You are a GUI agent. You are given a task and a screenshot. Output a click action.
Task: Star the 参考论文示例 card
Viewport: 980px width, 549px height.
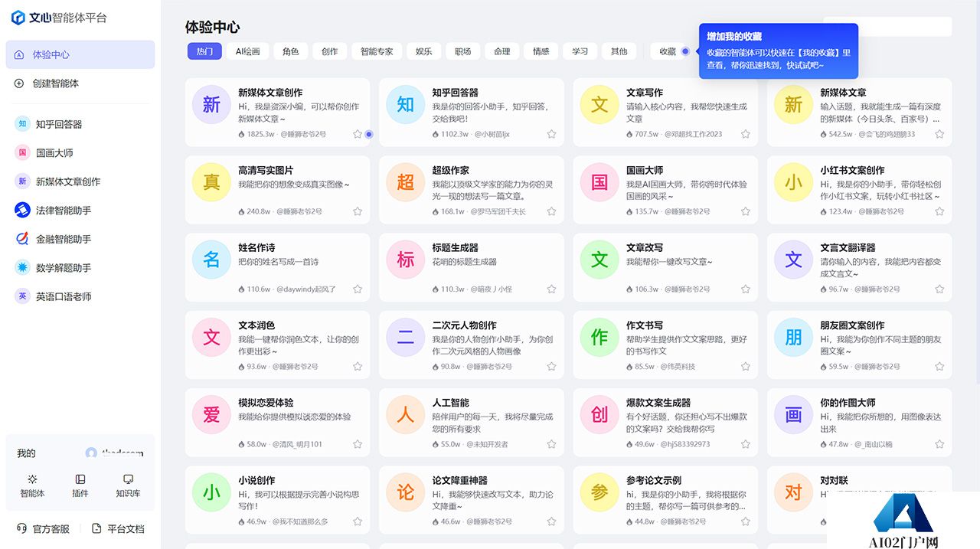[x=745, y=521]
